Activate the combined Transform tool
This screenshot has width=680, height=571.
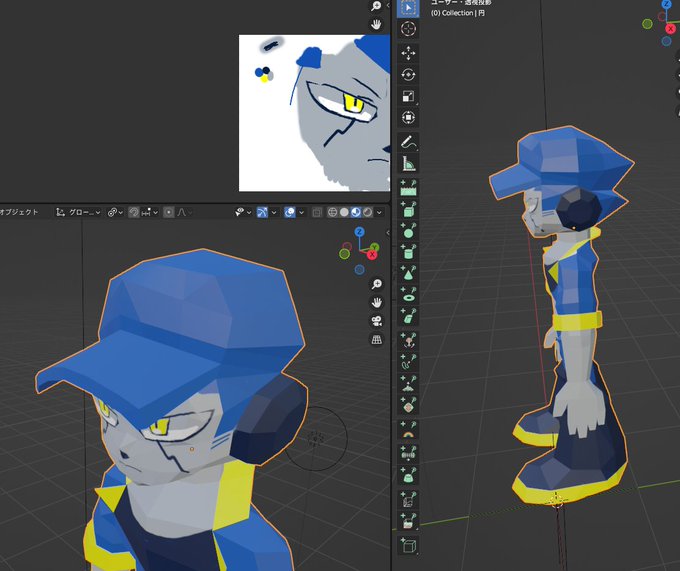click(408, 117)
